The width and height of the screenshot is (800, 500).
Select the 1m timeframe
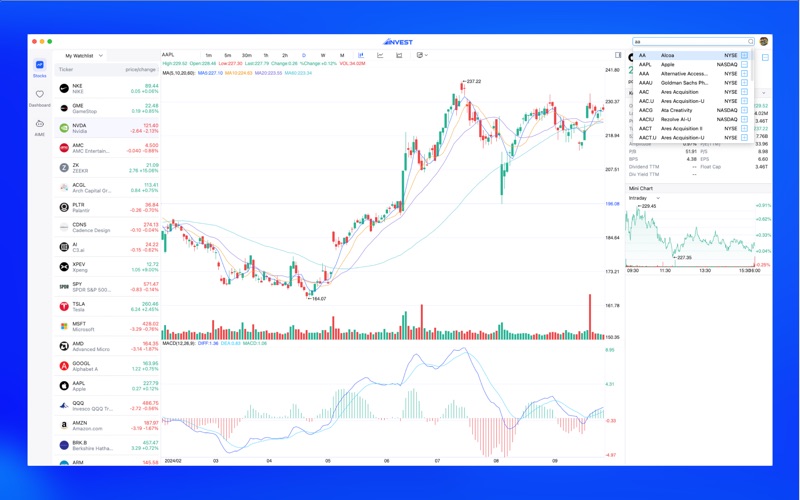pyautogui.click(x=209, y=55)
